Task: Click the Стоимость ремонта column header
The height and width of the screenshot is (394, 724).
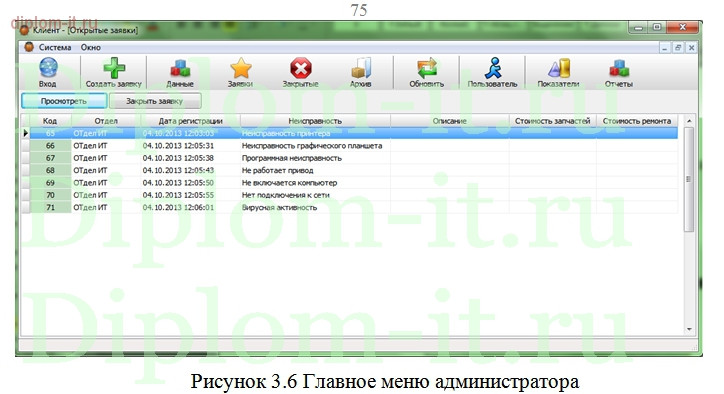Action: pos(637,121)
